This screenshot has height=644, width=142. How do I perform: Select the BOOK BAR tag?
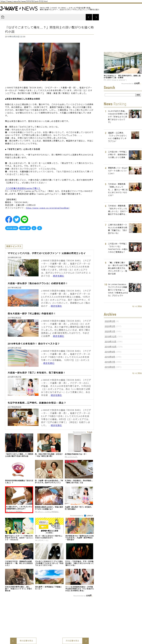(x=11, y=228)
